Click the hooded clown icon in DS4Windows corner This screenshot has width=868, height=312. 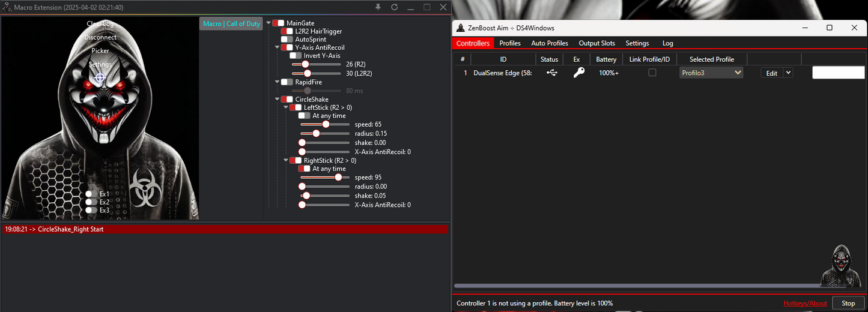click(x=839, y=266)
